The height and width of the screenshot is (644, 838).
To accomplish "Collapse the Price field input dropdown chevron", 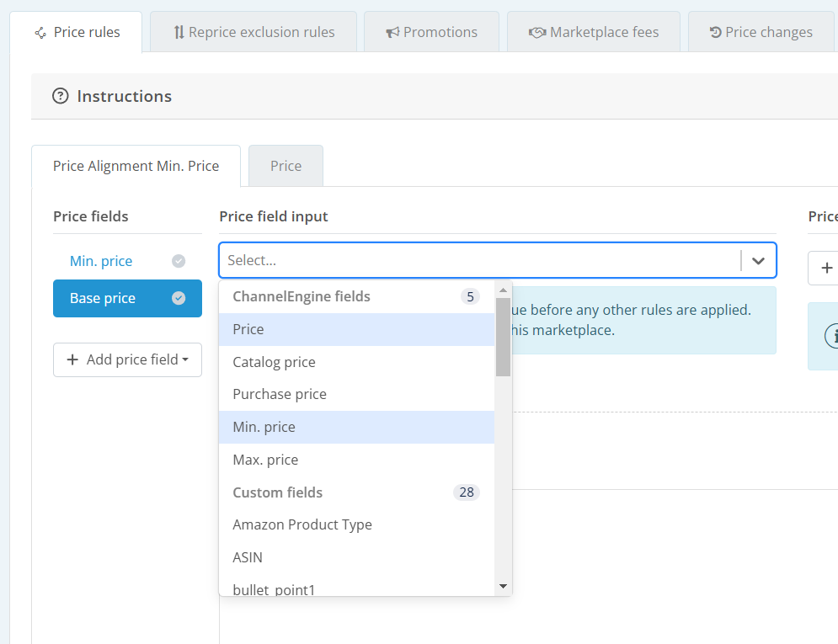I will coord(758,261).
